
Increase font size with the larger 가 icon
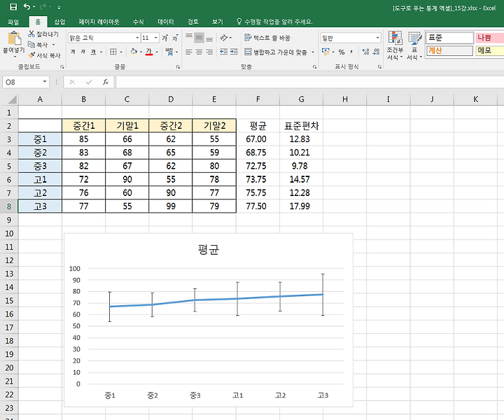click(x=165, y=38)
